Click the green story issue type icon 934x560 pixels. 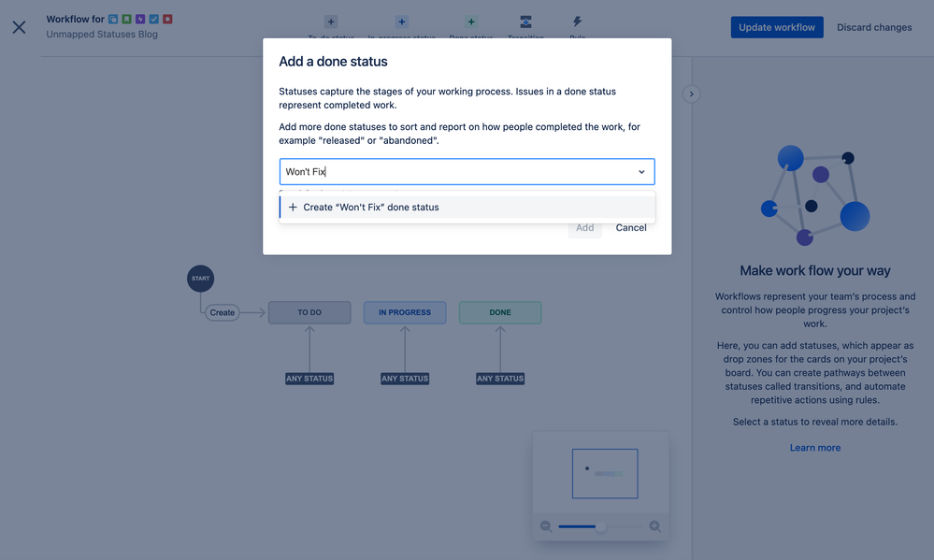[126, 19]
